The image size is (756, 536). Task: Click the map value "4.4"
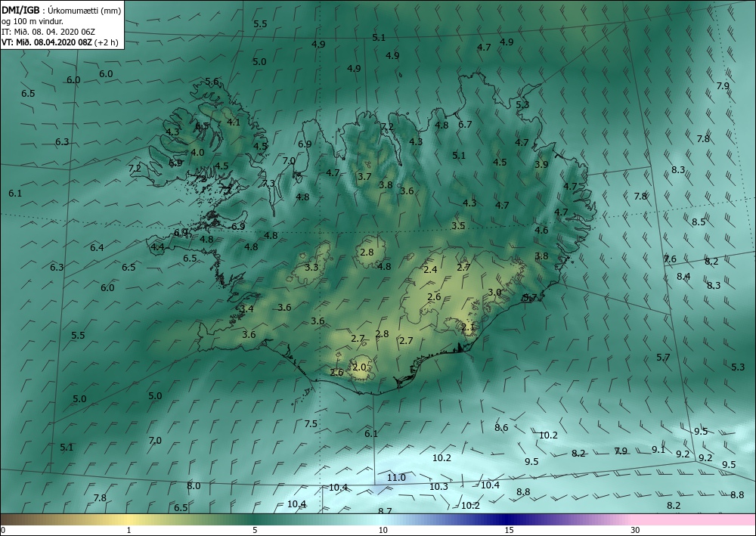tap(158, 247)
